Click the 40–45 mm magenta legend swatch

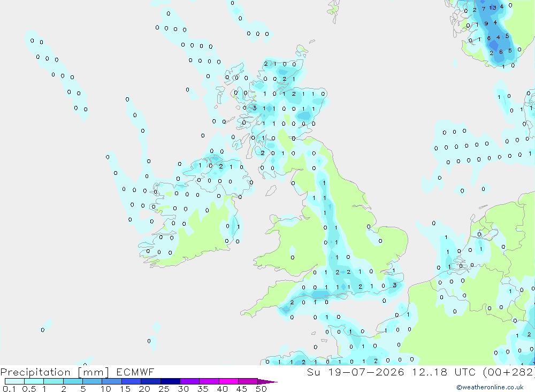[x=228, y=381]
